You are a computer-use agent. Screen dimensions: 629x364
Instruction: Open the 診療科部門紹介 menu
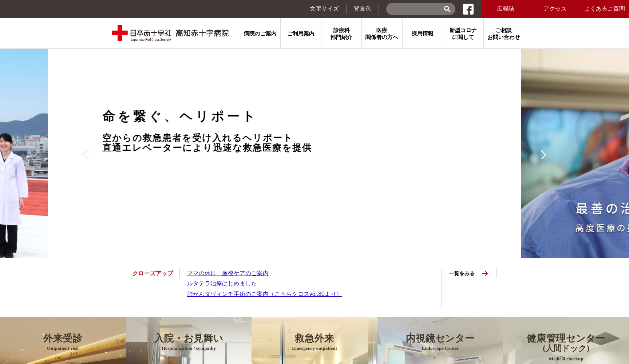341,33
